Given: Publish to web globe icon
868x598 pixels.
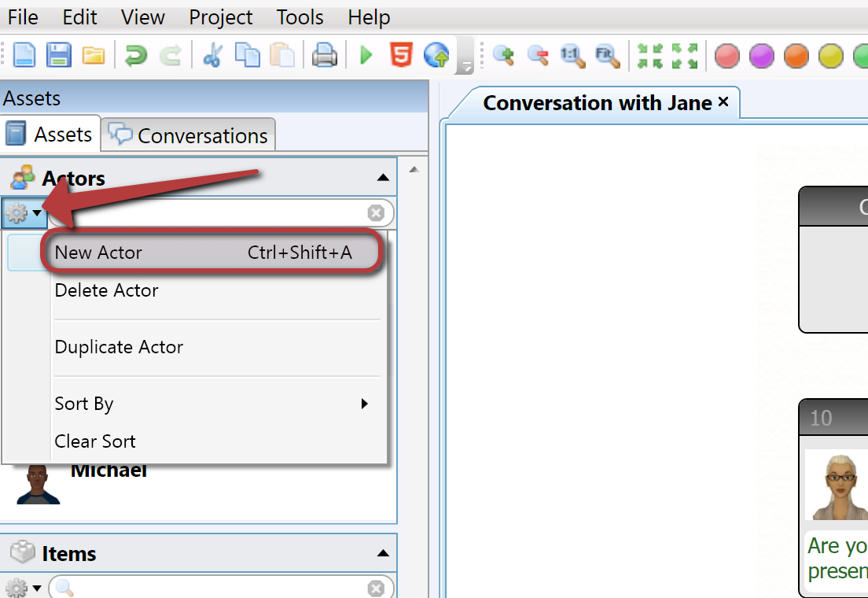Looking at the screenshot, I should [437, 55].
